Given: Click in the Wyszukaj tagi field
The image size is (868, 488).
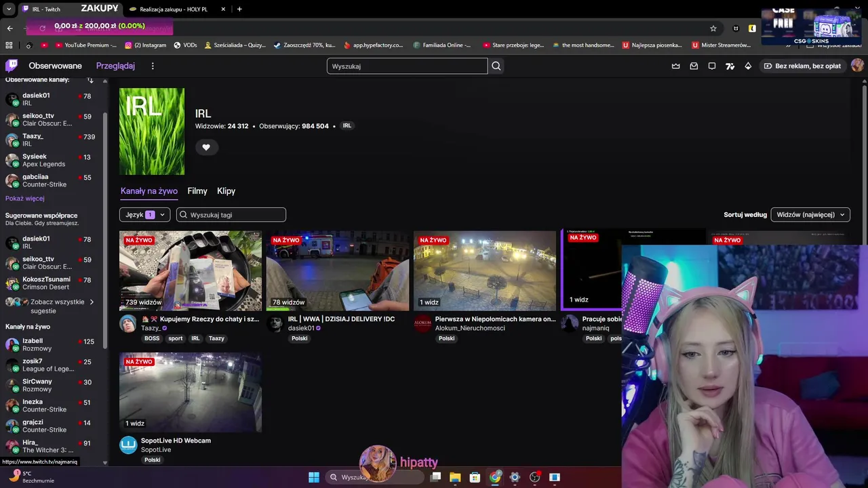Looking at the screenshot, I should (231, 215).
